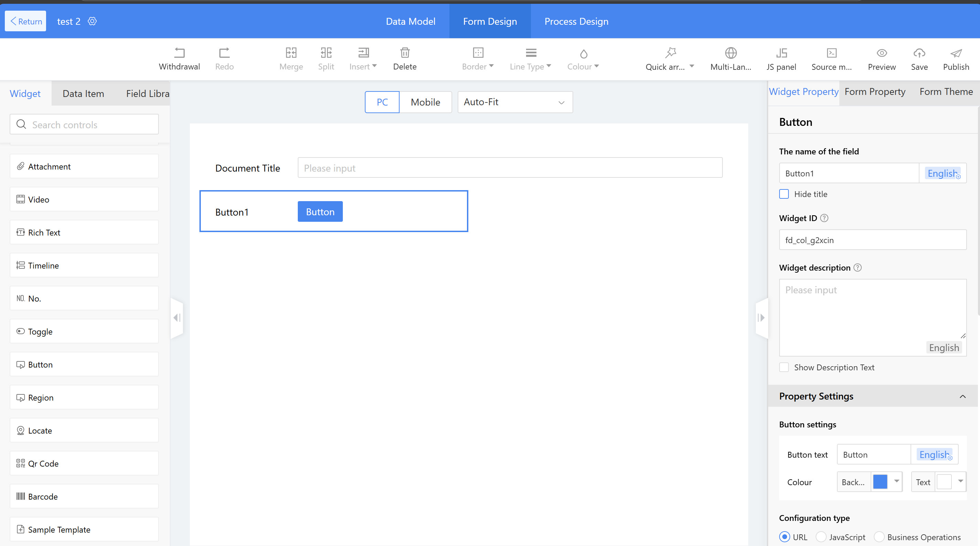Click the Withdrawal undo icon

tap(179, 53)
